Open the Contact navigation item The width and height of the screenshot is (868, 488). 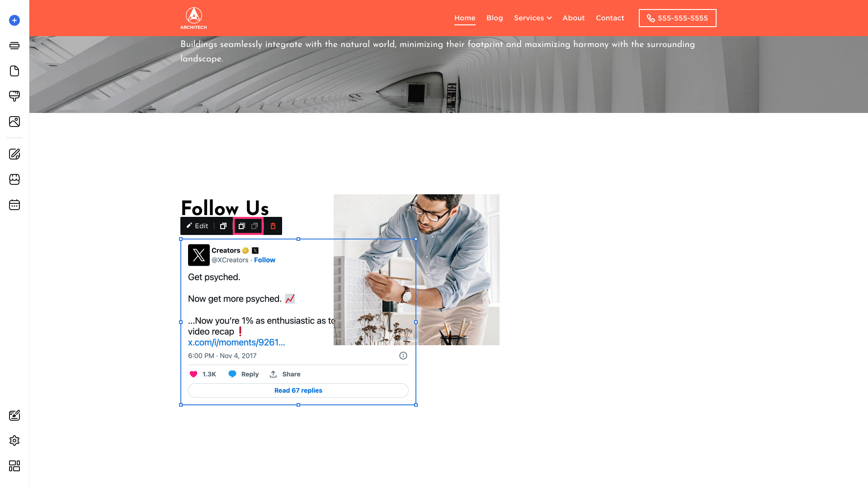tap(610, 18)
